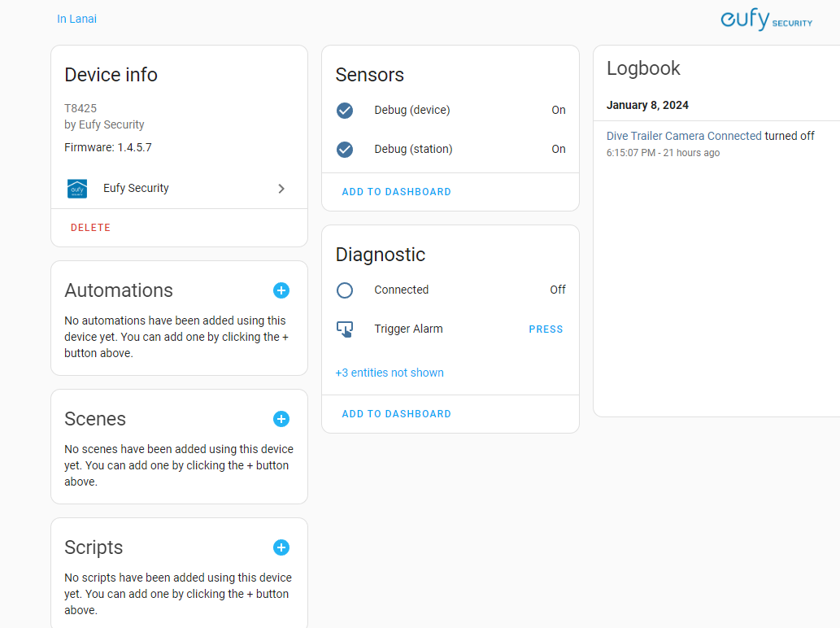
Task: Click the Logbook card heading
Action: click(643, 68)
